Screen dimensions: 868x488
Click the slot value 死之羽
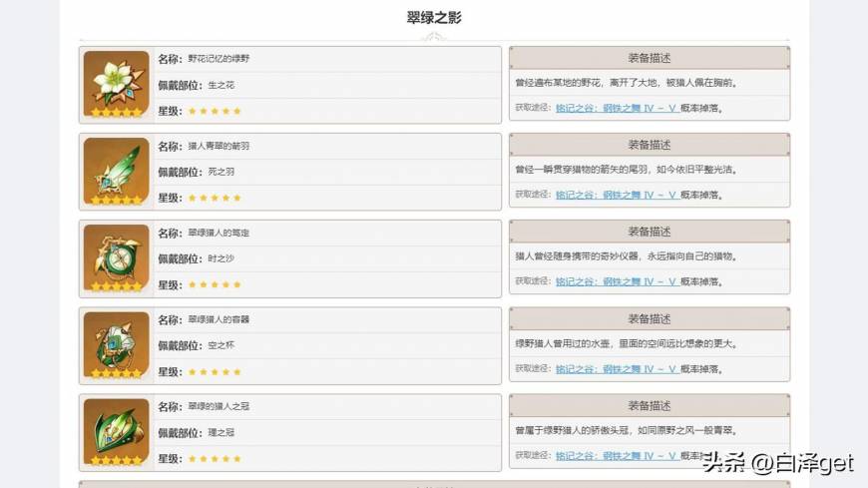coord(220,173)
